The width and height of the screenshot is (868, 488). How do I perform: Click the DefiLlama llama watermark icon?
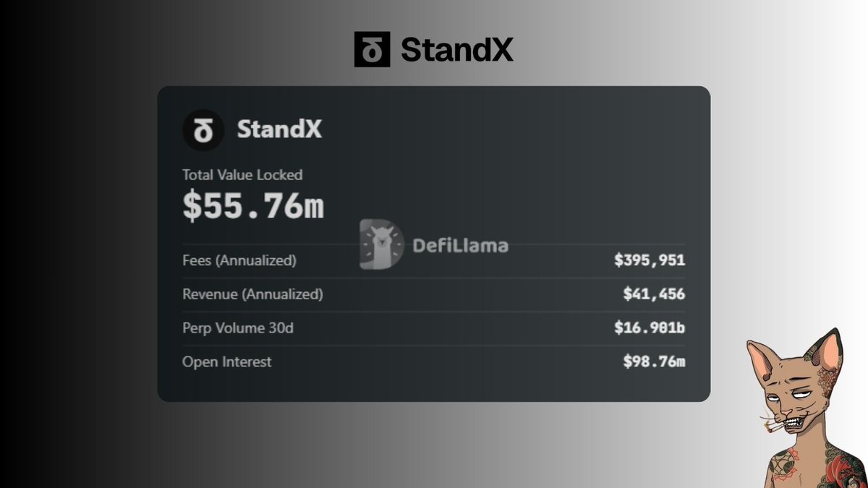click(x=382, y=245)
